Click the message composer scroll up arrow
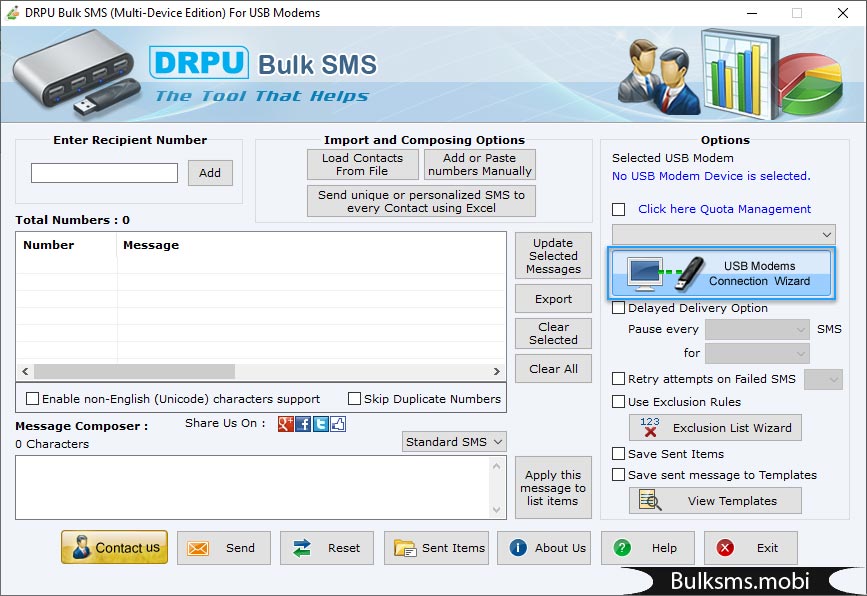The height and width of the screenshot is (596, 867). point(497,466)
